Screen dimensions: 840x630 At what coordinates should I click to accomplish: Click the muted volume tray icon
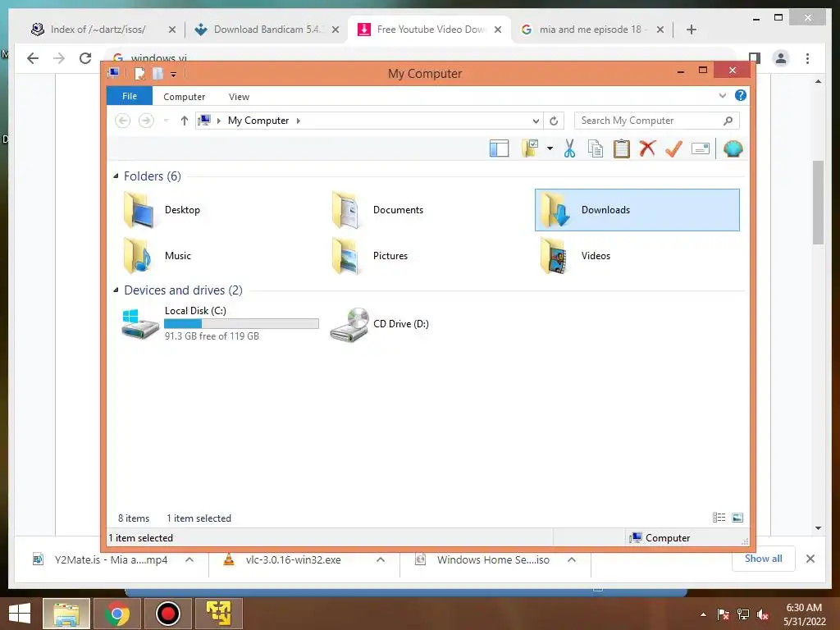point(763,614)
